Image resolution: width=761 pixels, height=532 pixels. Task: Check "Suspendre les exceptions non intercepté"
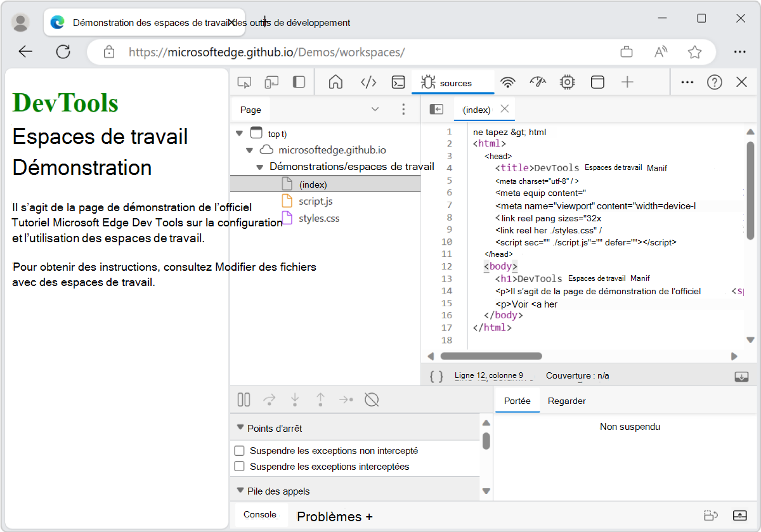[239, 450]
